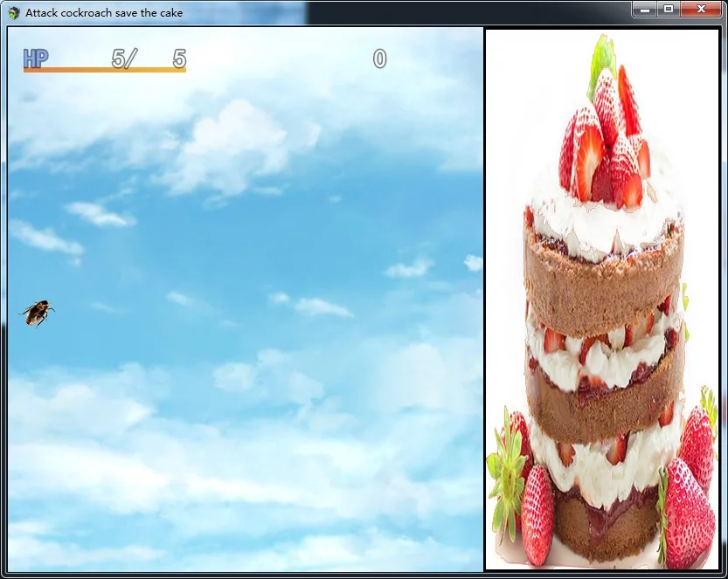
Task: Click the "Attack cockroach save the cake" title
Action: click(104, 13)
